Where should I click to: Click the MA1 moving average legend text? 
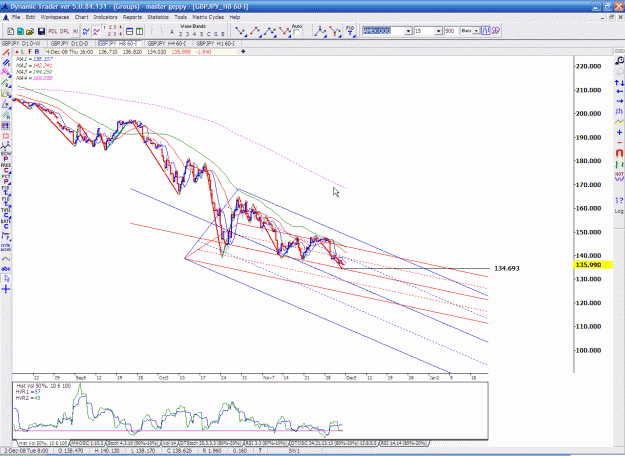(x=34, y=59)
